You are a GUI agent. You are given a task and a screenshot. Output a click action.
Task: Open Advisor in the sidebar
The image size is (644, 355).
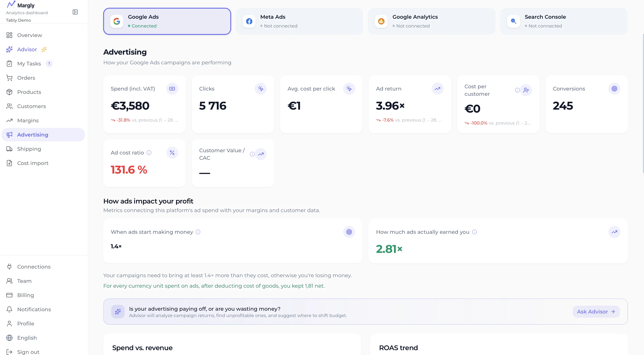pos(43,50)
